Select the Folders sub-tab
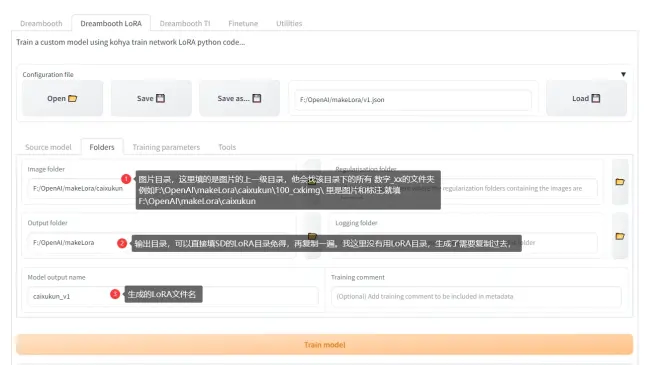 (x=102, y=147)
